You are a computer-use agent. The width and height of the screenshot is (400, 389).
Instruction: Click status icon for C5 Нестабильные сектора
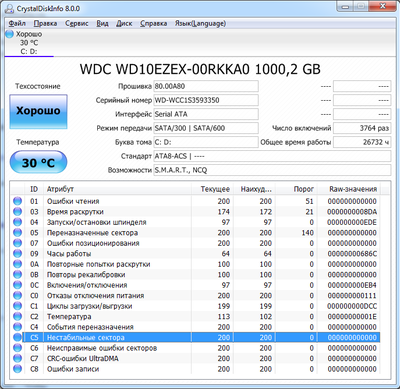pyautogui.click(x=17, y=337)
